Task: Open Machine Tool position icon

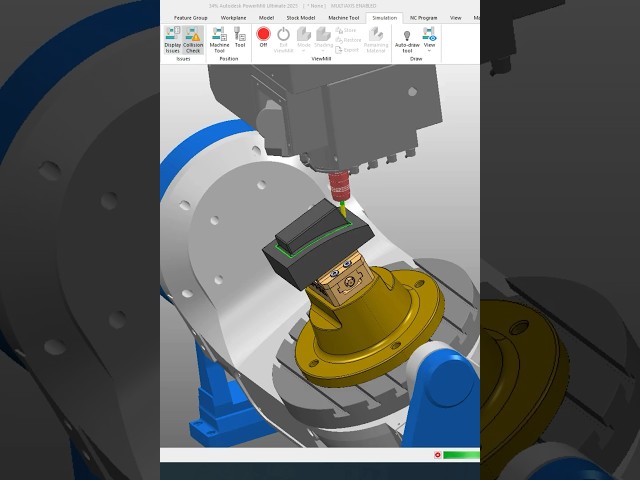Action: (220, 40)
